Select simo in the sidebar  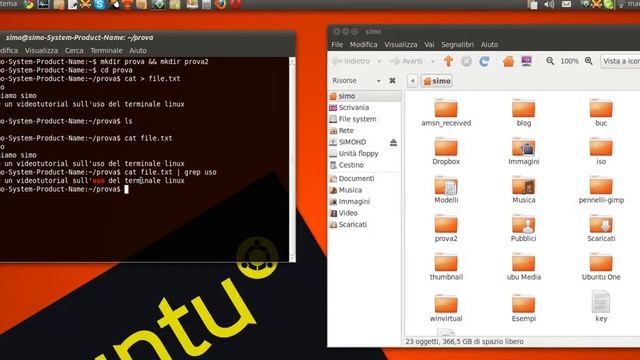(365, 96)
